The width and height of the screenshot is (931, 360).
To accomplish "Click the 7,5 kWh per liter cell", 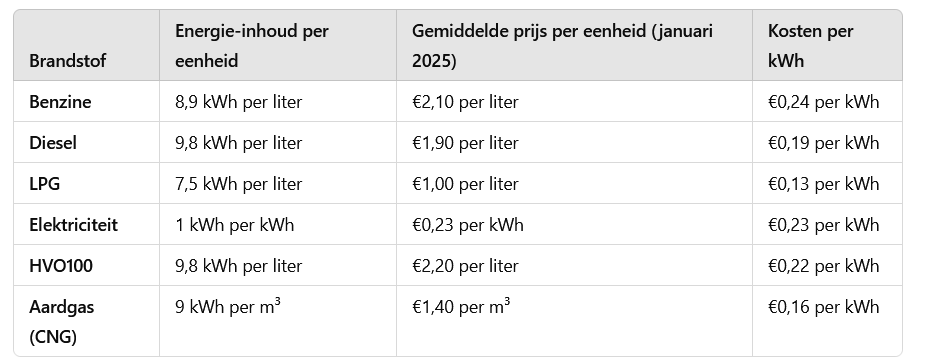I will point(239,184).
